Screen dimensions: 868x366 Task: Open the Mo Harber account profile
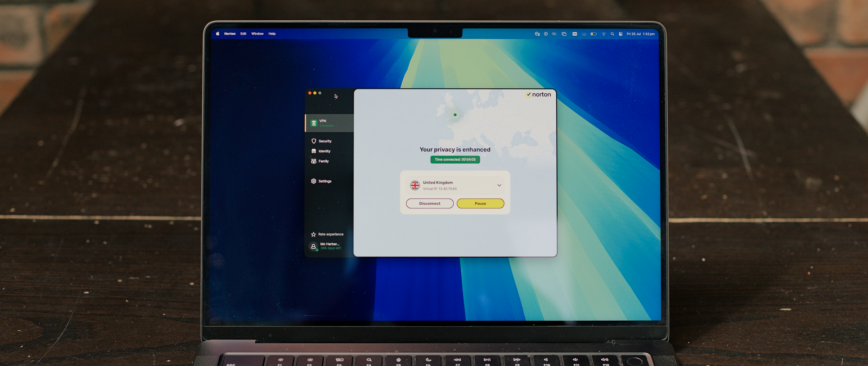pos(325,246)
